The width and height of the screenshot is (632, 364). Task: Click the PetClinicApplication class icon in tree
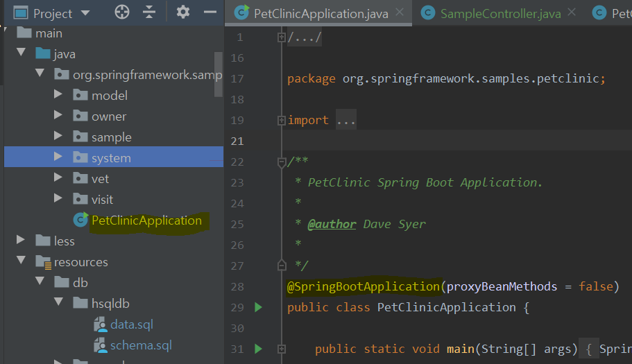pyautogui.click(x=80, y=220)
